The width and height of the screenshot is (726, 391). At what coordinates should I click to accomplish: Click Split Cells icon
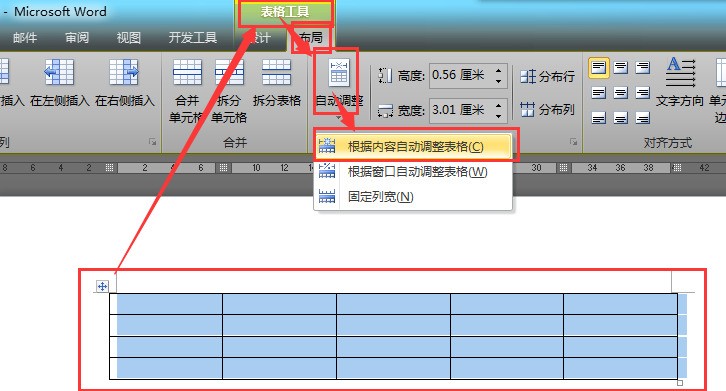[229, 72]
